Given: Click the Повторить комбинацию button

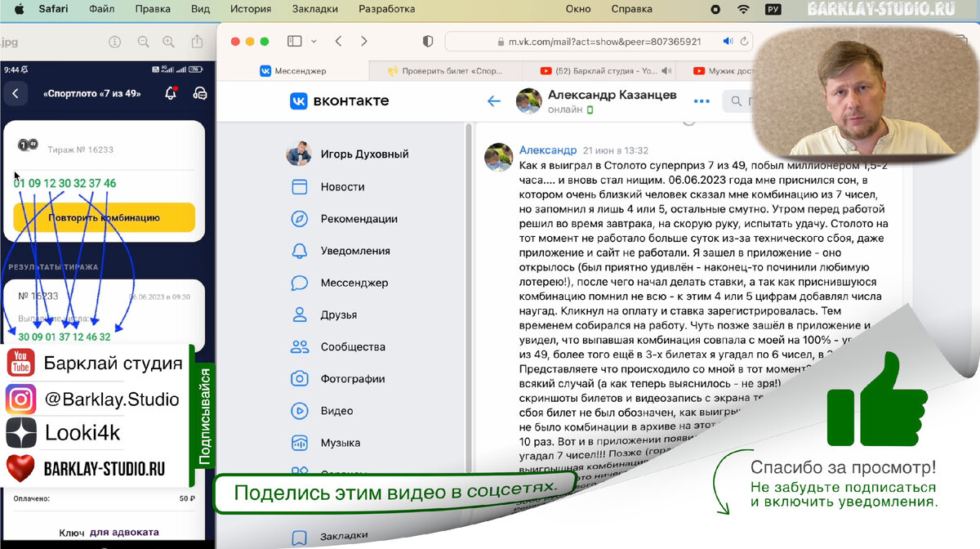Looking at the screenshot, I should pyautogui.click(x=104, y=218).
